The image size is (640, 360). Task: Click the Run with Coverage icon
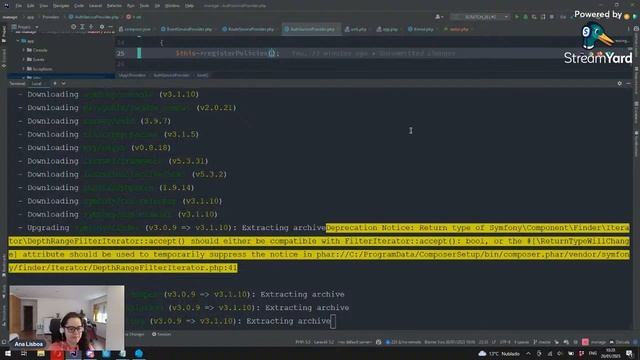pos(534,17)
